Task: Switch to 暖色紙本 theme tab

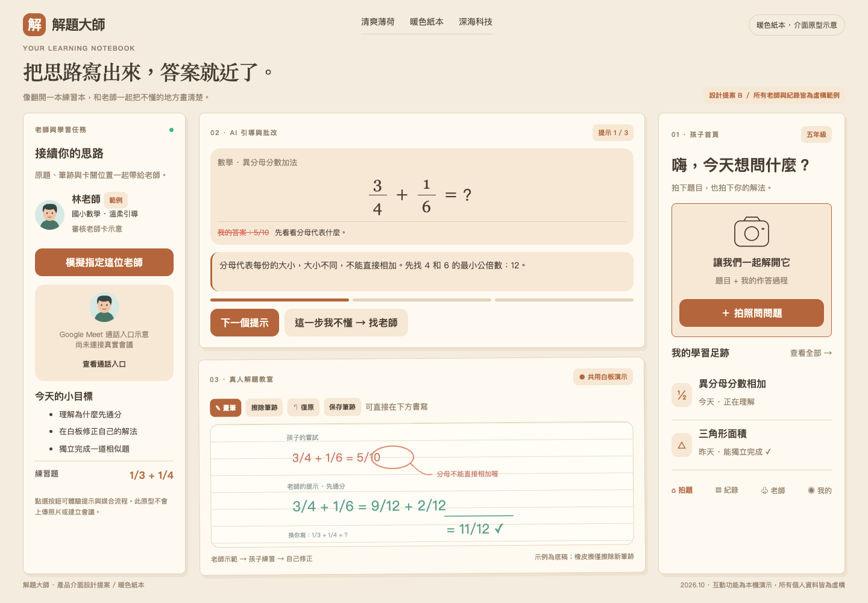Action: point(427,22)
